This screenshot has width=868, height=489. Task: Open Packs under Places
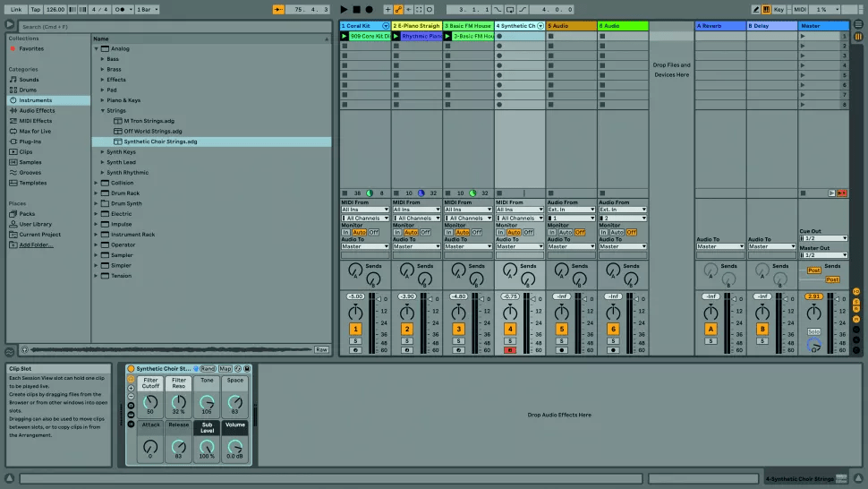[x=27, y=214]
